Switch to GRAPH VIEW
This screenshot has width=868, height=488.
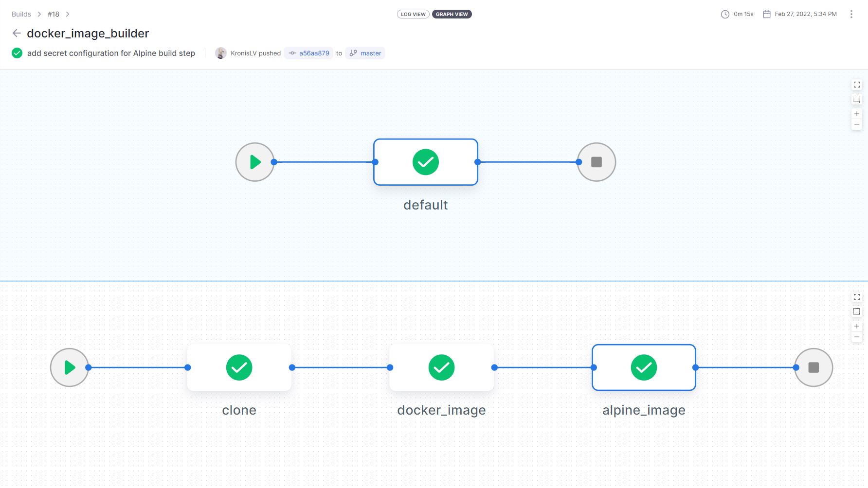coord(452,14)
